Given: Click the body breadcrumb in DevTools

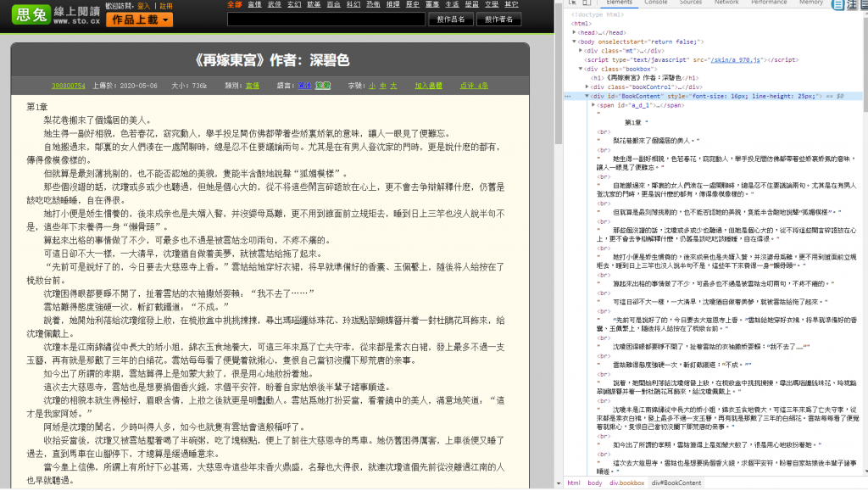Looking at the screenshot, I should click(x=595, y=483).
